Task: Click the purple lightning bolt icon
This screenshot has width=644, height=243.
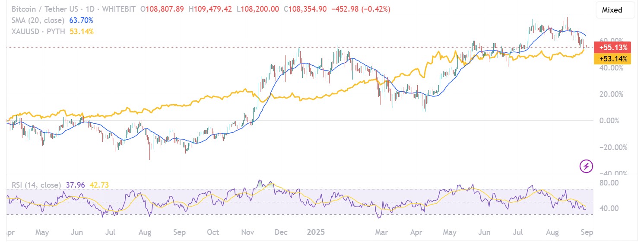Action: [587, 166]
